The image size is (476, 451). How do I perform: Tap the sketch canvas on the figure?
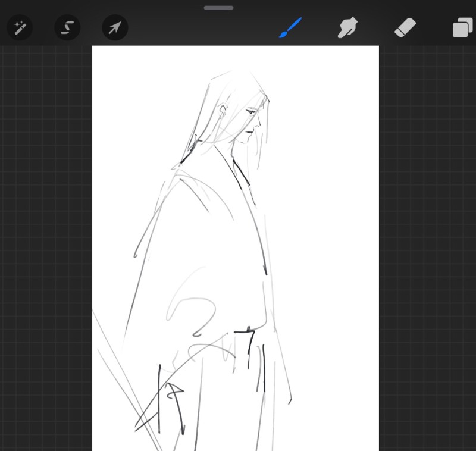[x=235, y=248]
